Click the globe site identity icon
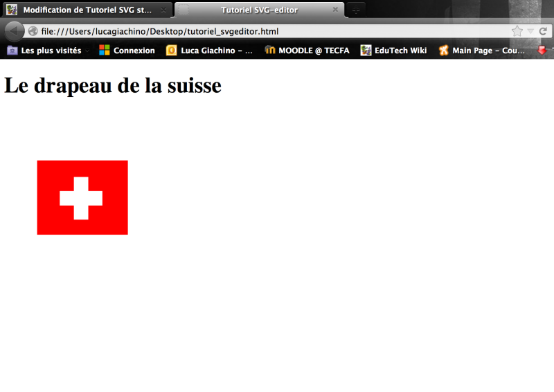The image size is (554, 392). [33, 31]
